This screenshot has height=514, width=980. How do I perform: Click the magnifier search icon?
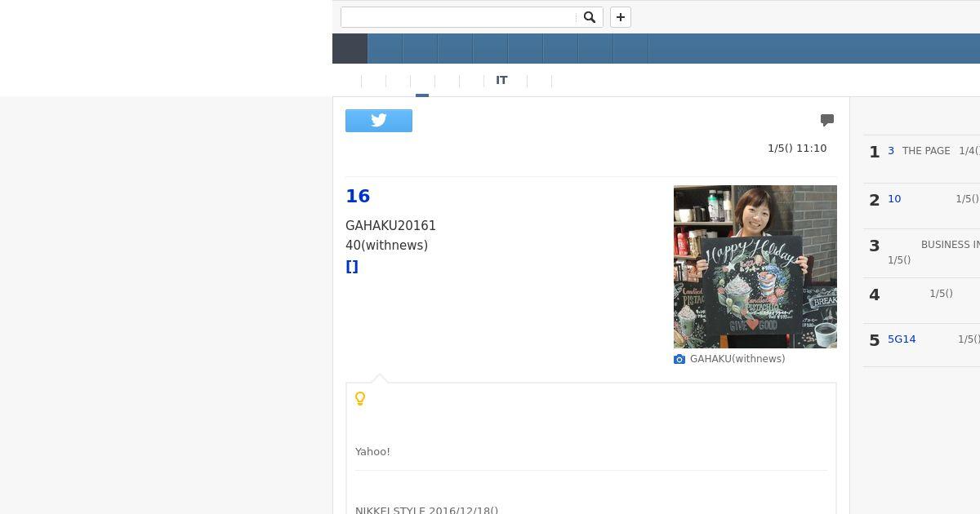pos(590,17)
